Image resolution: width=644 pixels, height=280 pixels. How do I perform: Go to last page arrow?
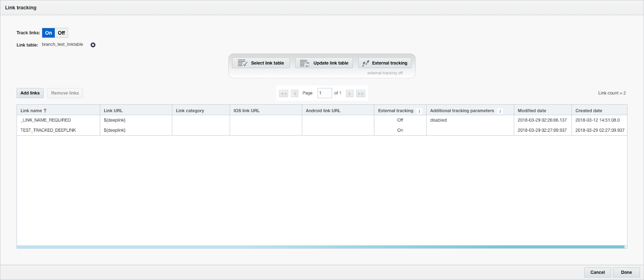[x=361, y=93]
